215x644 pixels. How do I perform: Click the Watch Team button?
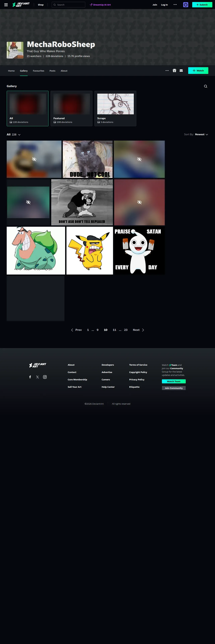(174, 381)
